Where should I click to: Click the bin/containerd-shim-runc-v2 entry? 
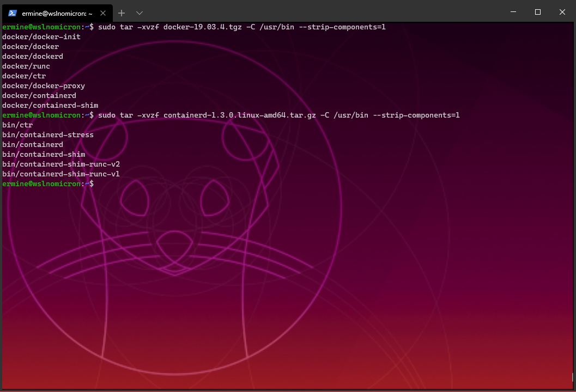coord(61,164)
